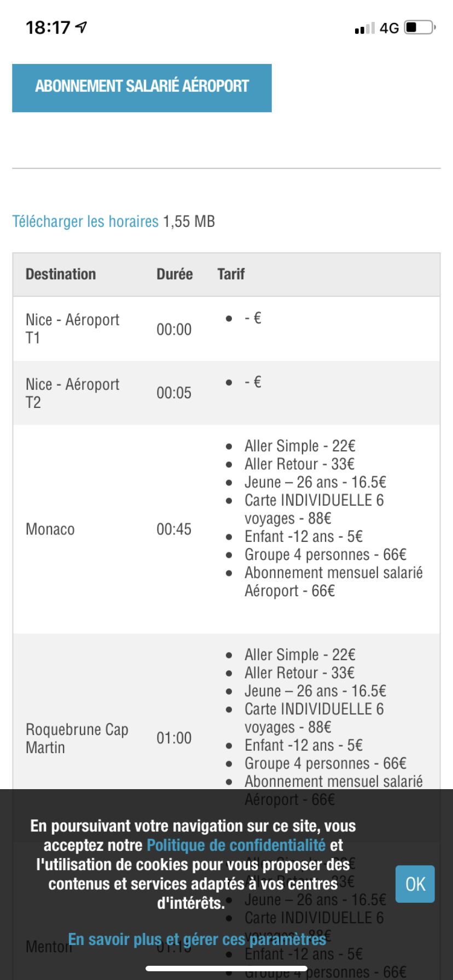Viewport: 453px width, 980px height.
Task: Tap the battery icon in status bar
Action: 419,27
